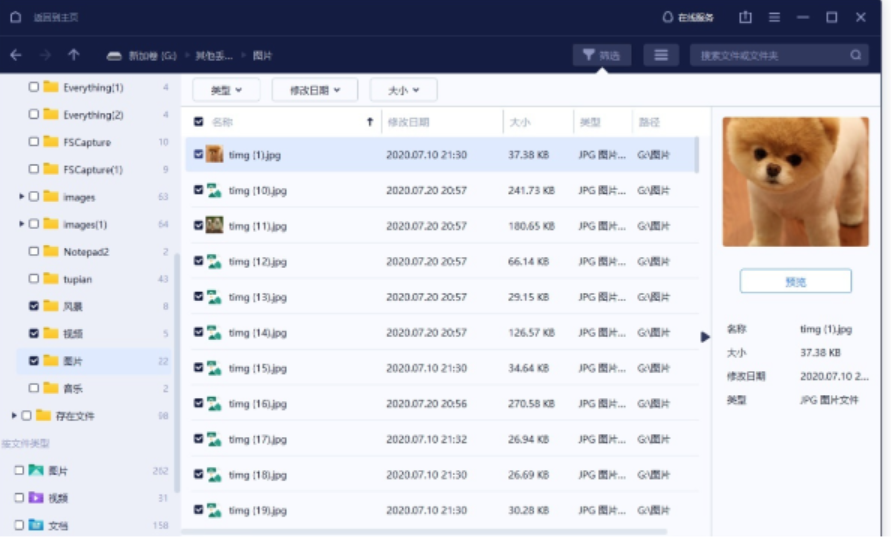The image size is (891, 540).
Task: Click the dog preview thumbnail image
Action: pos(795,180)
